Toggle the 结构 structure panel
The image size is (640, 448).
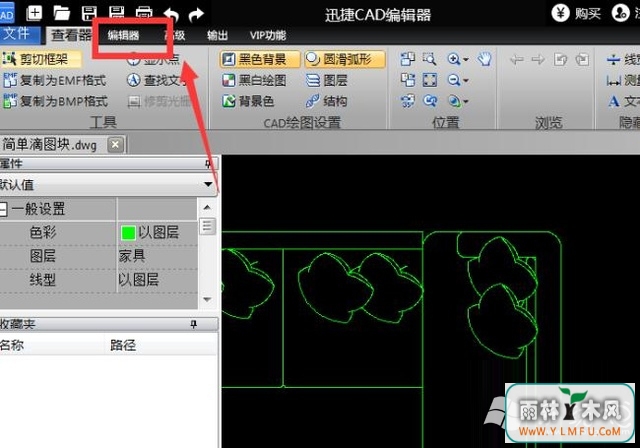[327, 101]
